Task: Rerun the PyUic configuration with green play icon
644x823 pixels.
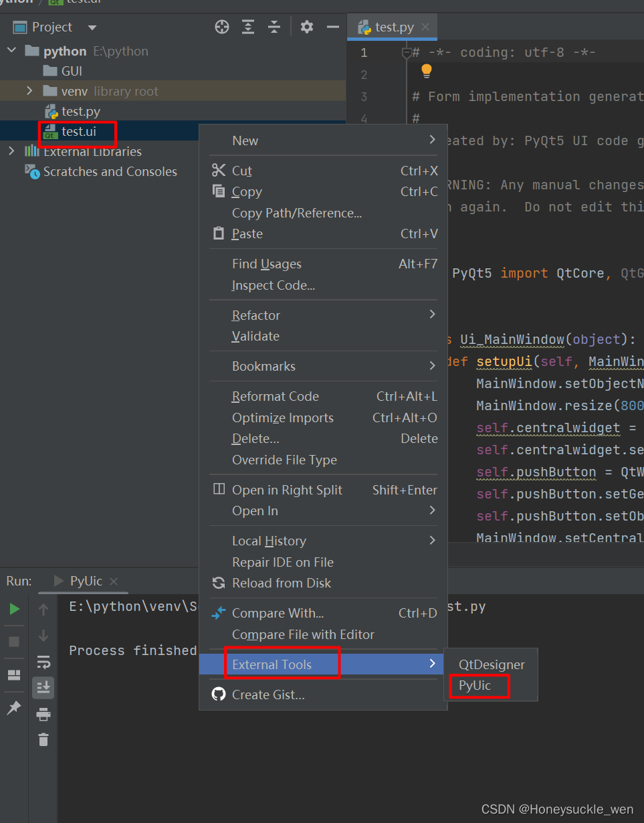Action: [x=15, y=609]
